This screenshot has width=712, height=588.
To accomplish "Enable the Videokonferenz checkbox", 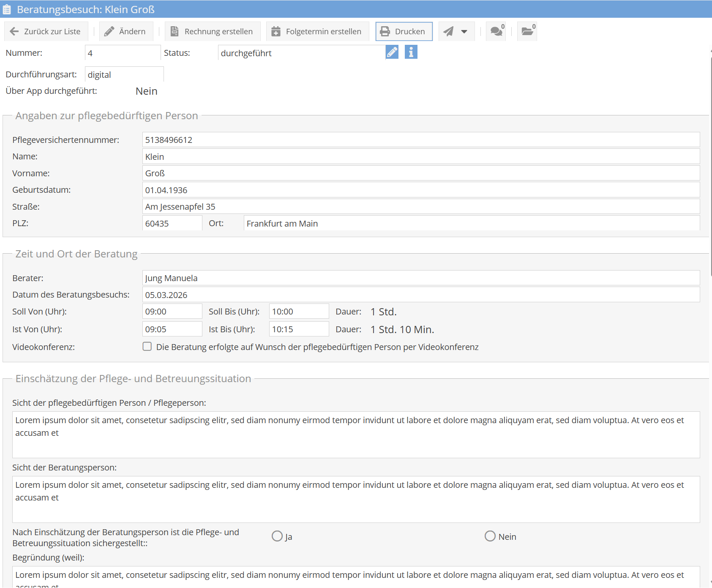I will tap(147, 347).
